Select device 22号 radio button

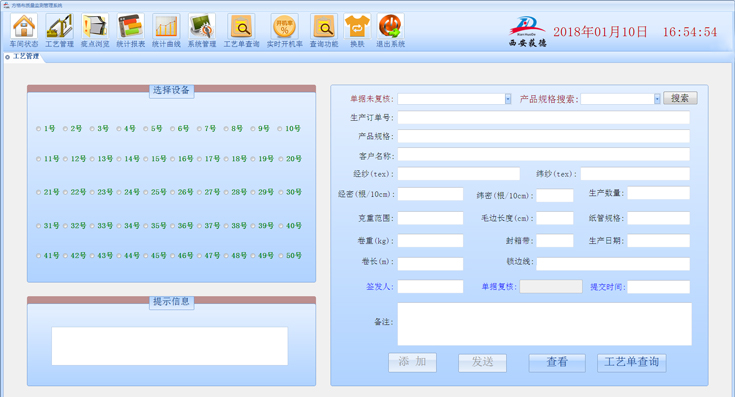(65, 192)
